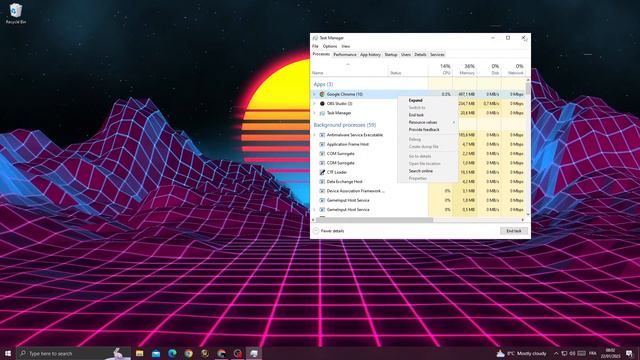Click the End task button
640x360 pixels.
514,231
